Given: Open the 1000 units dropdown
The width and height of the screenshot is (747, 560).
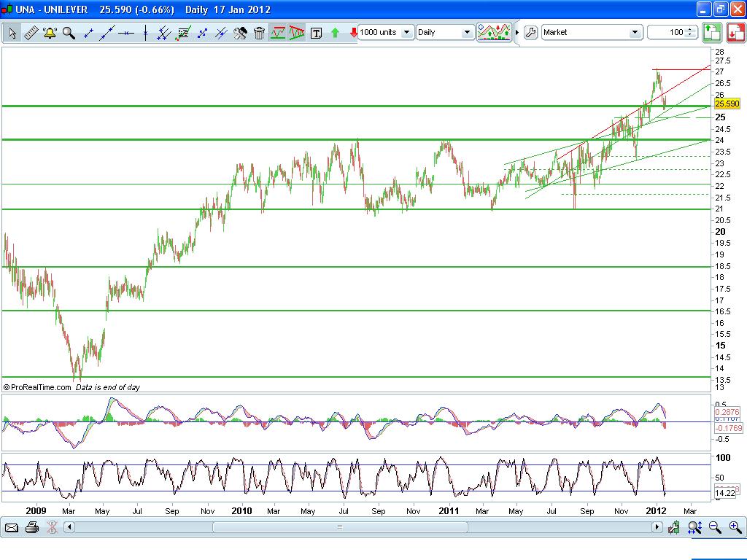Looking at the screenshot, I should click(385, 32).
